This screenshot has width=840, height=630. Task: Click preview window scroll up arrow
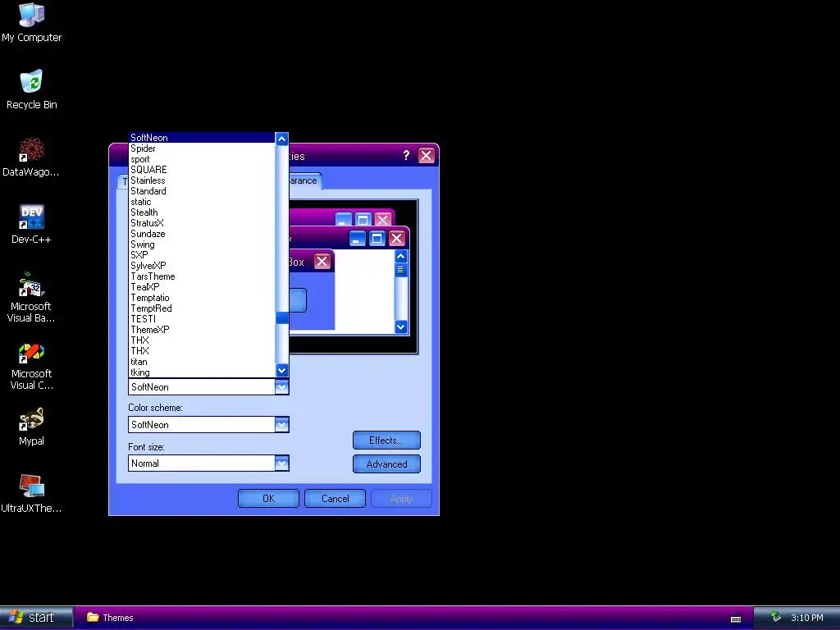coord(400,257)
